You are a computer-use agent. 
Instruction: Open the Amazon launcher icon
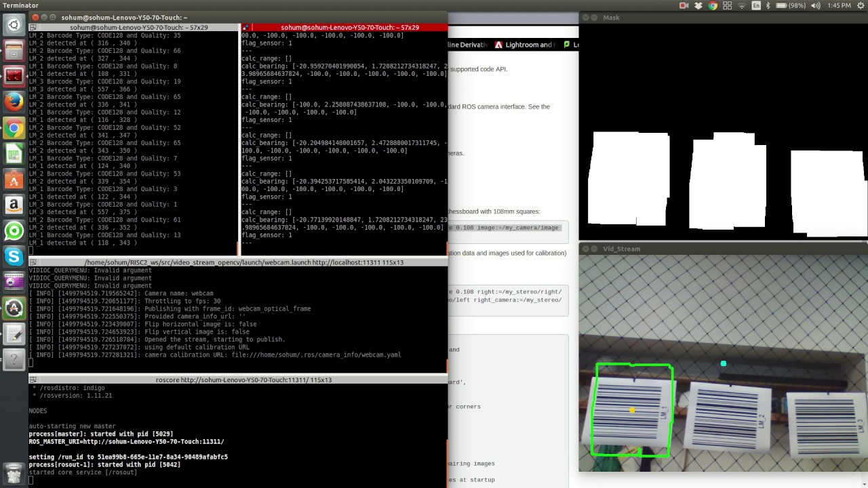tap(14, 205)
